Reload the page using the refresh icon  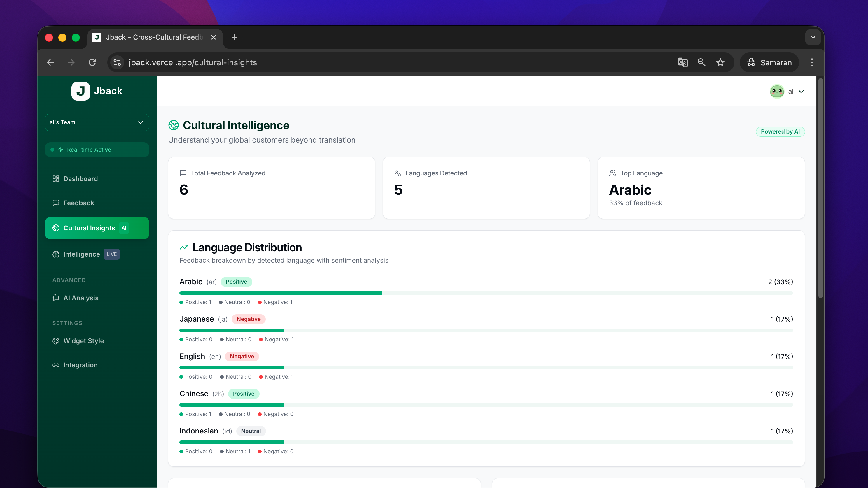[92, 62]
